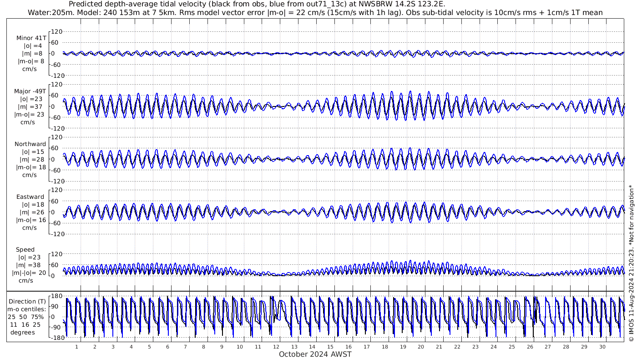Click the '120' tick on the Speed axis

tap(56, 254)
